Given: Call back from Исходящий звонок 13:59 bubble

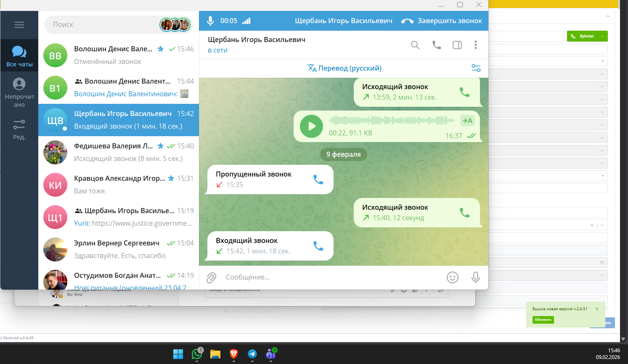Looking at the screenshot, I should (x=465, y=92).
